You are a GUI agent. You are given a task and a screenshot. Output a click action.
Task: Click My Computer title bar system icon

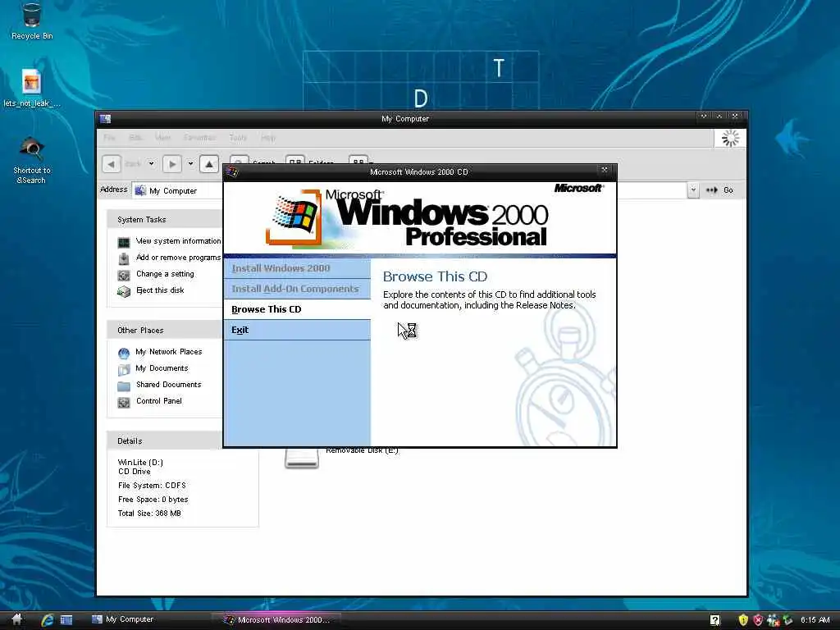coord(106,119)
